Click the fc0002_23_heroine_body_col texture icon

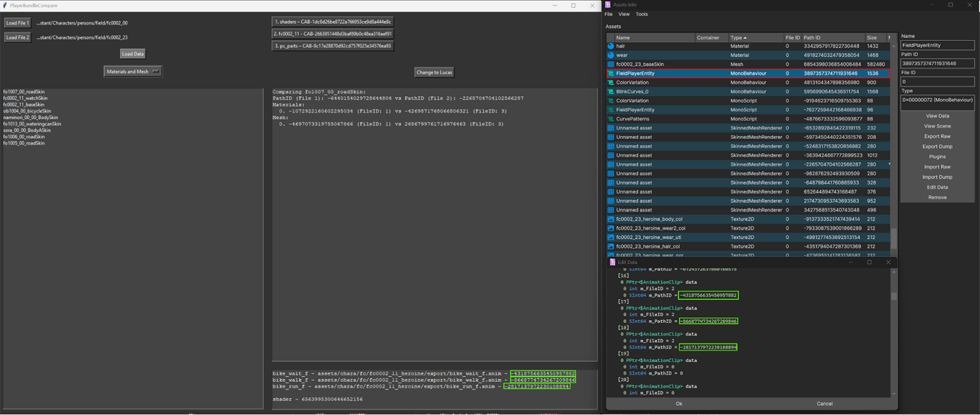point(611,219)
